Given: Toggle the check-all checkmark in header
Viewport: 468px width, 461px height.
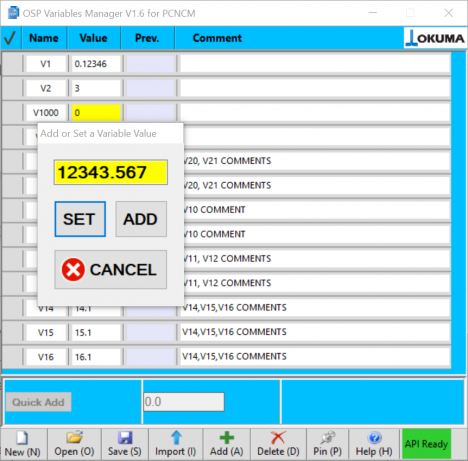Looking at the screenshot, I should [10, 38].
